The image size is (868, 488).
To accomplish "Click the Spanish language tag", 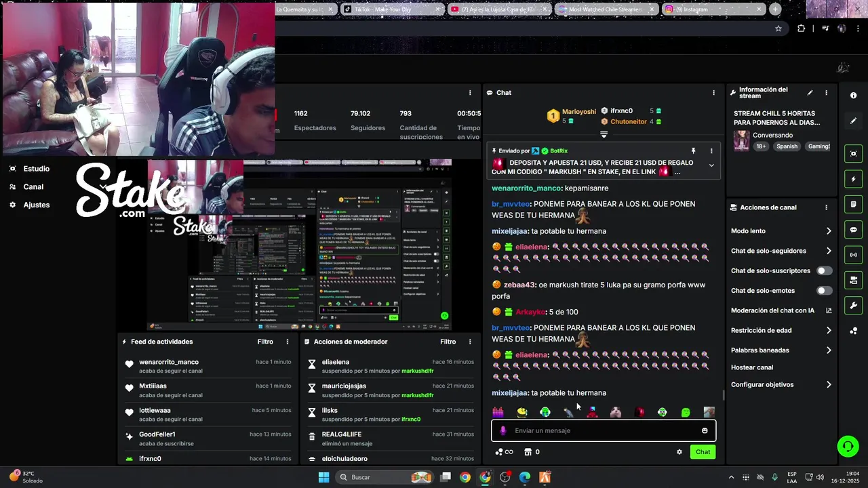I will point(787,146).
